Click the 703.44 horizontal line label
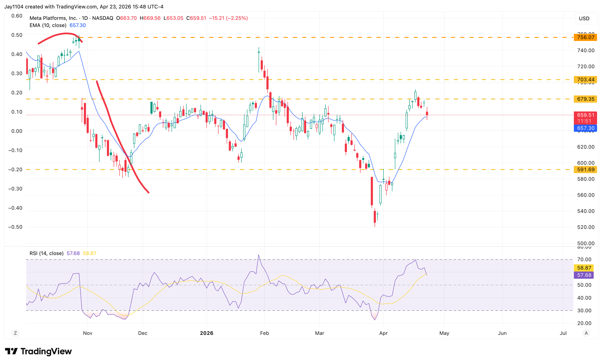This screenshot has height=364, width=603. 585,80
